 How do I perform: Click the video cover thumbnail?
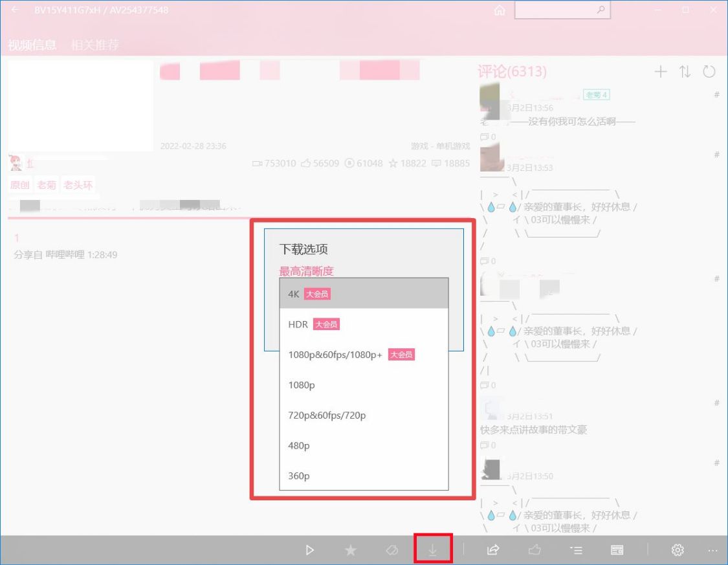pyautogui.click(x=80, y=105)
